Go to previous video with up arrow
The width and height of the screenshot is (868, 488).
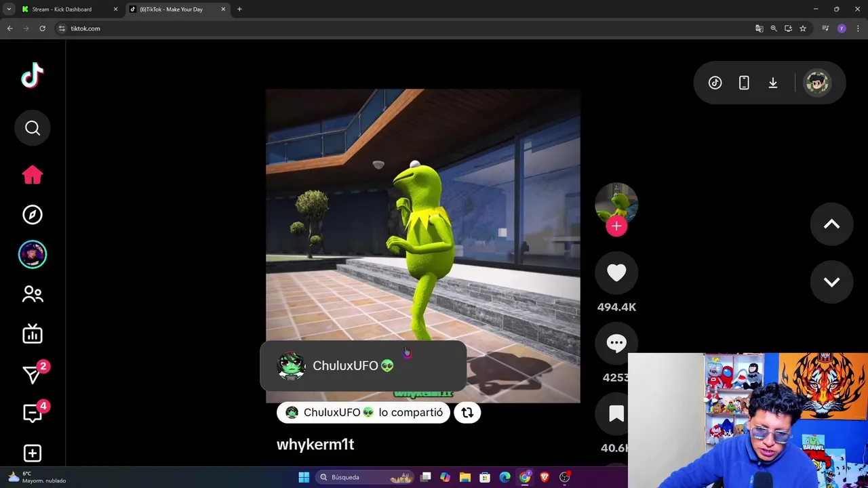831,224
